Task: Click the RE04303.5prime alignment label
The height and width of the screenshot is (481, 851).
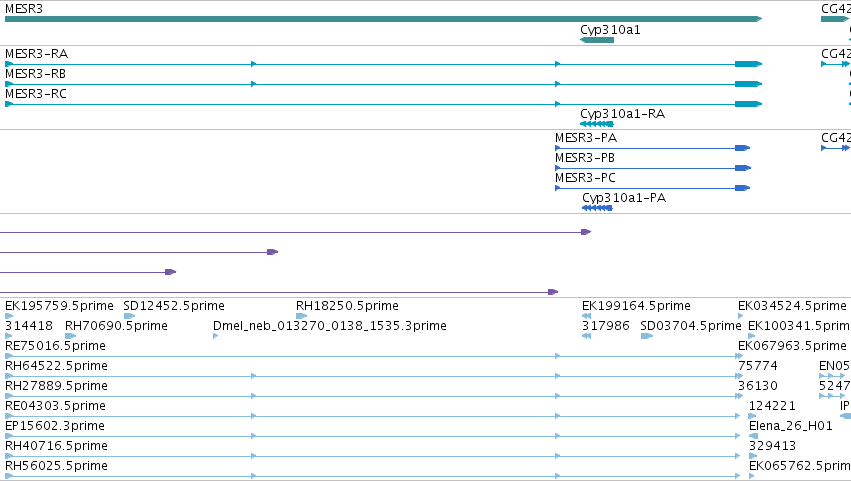Action: [x=55, y=406]
